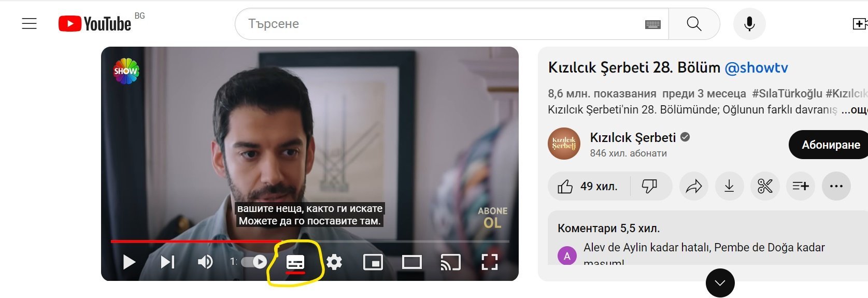Expand the description with ...още

click(854, 110)
